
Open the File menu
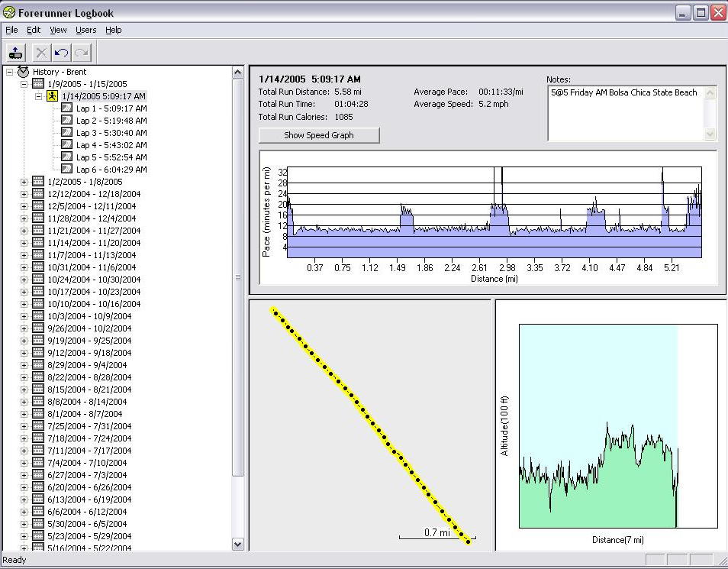(11, 30)
